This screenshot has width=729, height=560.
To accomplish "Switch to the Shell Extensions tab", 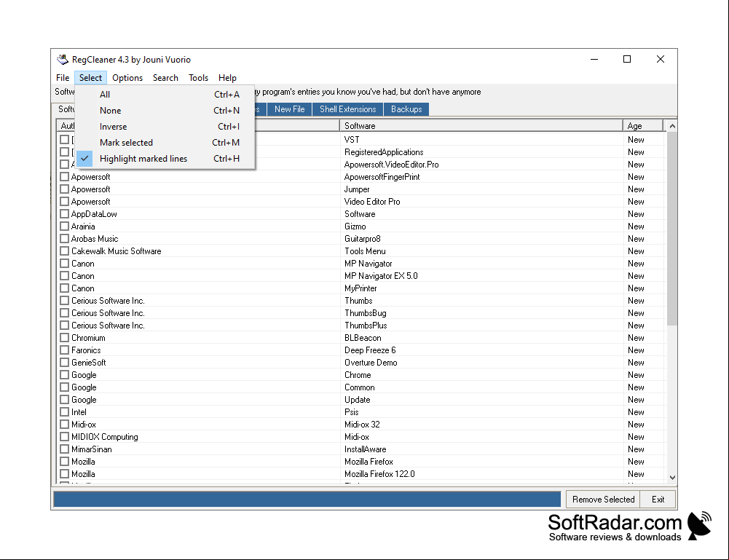I will pyautogui.click(x=348, y=109).
